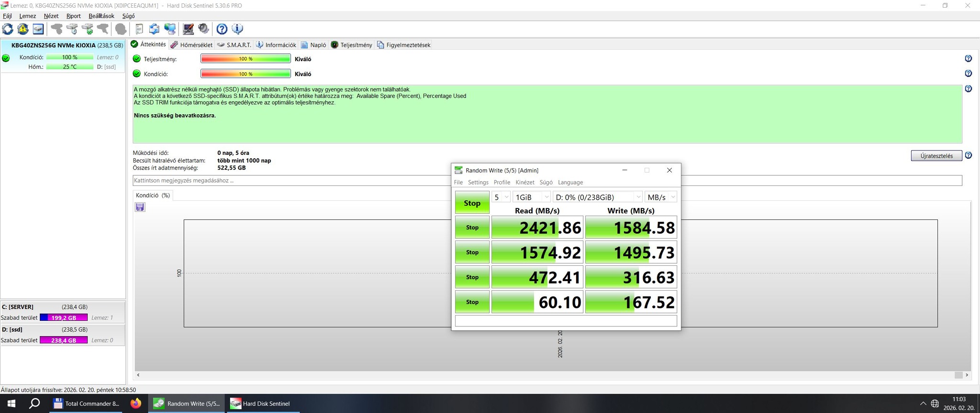980x413 pixels.
Task: Click the monitor with pen toolbar icon
Action: pyautogui.click(x=189, y=29)
